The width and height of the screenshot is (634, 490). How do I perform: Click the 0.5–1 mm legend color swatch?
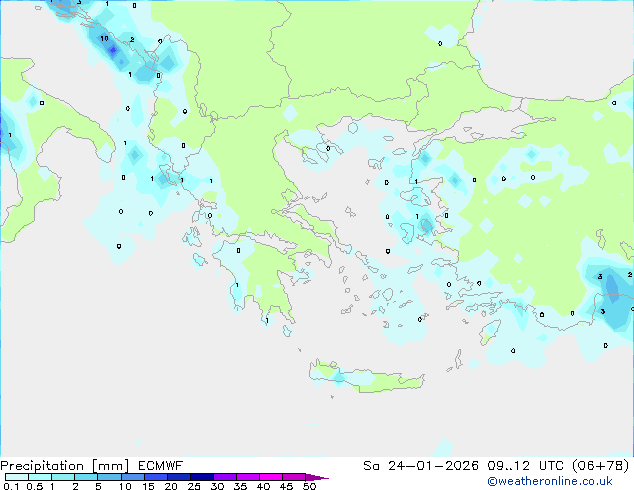(x=40, y=477)
